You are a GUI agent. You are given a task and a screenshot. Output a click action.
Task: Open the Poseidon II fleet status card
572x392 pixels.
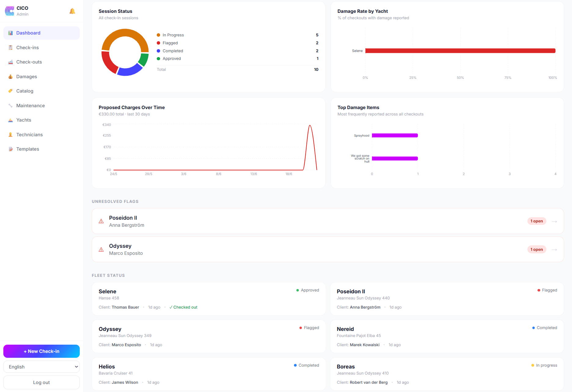[x=447, y=299]
